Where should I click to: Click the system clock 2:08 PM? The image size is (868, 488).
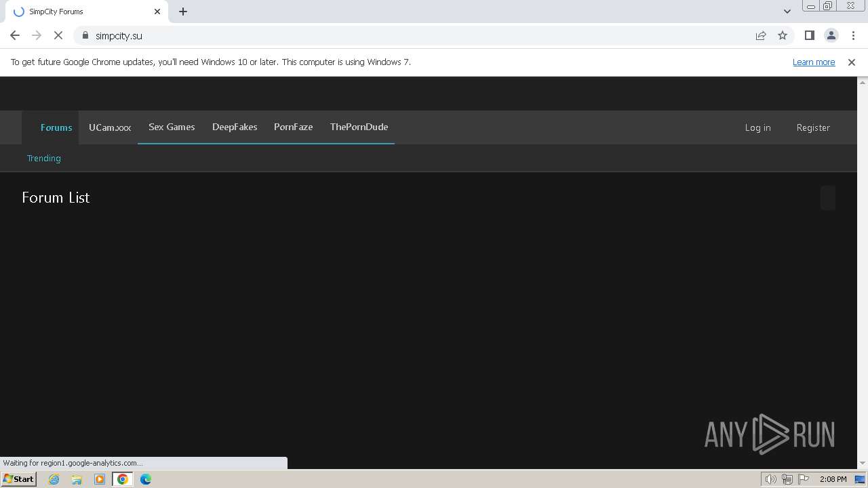[833, 479]
